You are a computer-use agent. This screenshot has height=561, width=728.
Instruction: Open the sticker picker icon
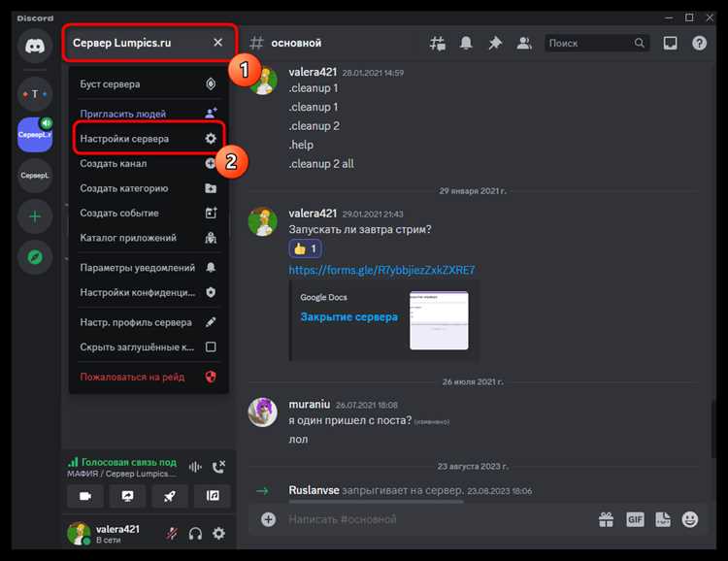point(663,519)
